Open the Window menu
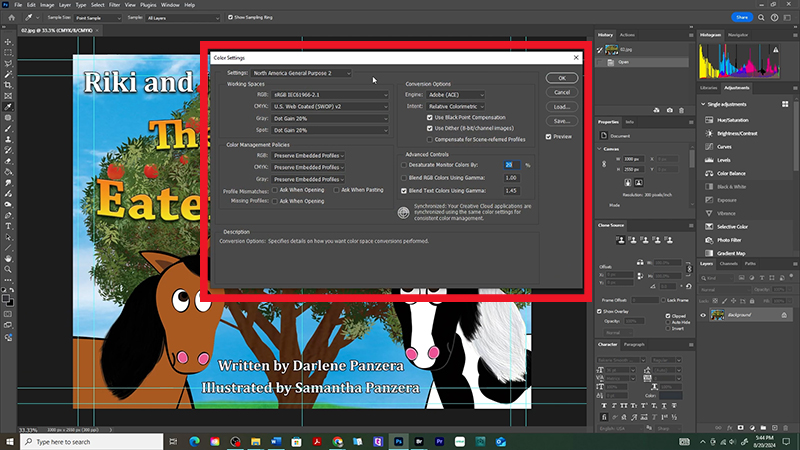Screen dimensions: 800x450 [x=170, y=5]
